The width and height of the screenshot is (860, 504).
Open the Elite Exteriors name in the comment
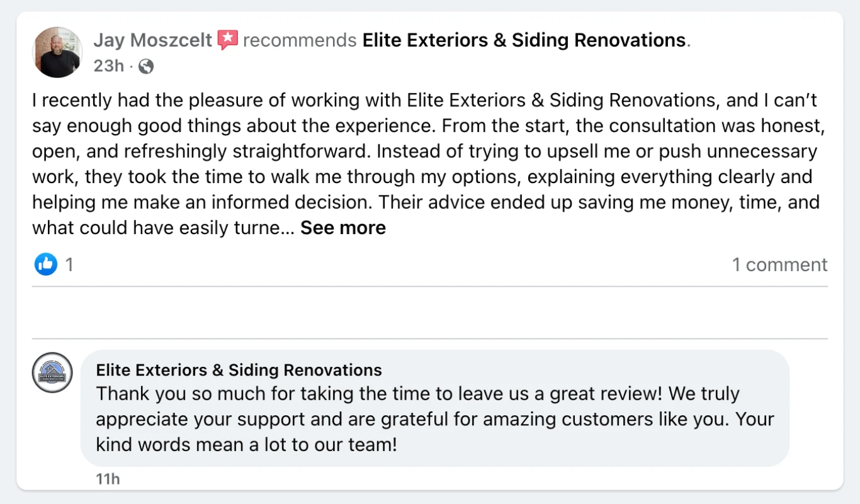(x=239, y=370)
